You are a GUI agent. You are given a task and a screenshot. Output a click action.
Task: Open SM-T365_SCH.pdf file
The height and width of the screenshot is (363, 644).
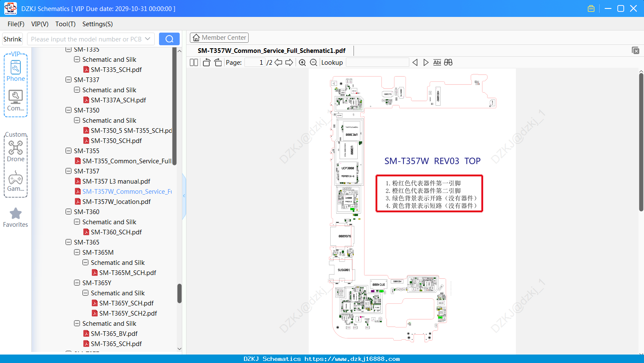pyautogui.click(x=116, y=344)
